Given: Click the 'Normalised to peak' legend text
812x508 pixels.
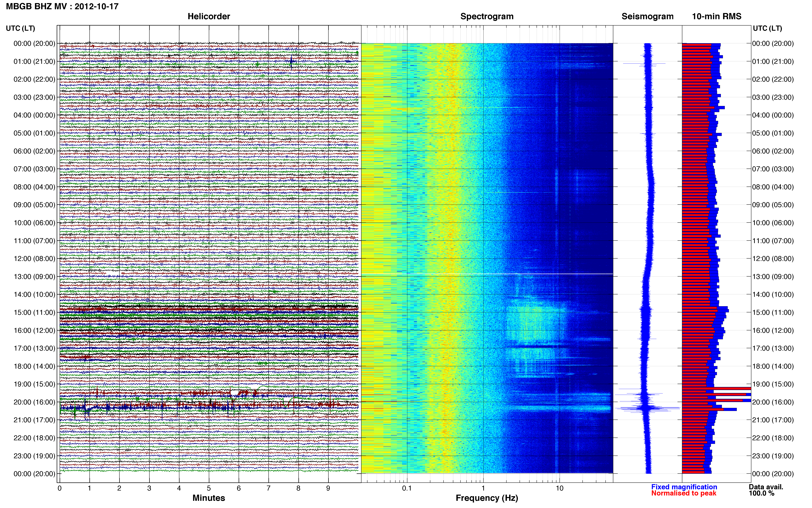Looking at the screenshot, I should pyautogui.click(x=684, y=493).
